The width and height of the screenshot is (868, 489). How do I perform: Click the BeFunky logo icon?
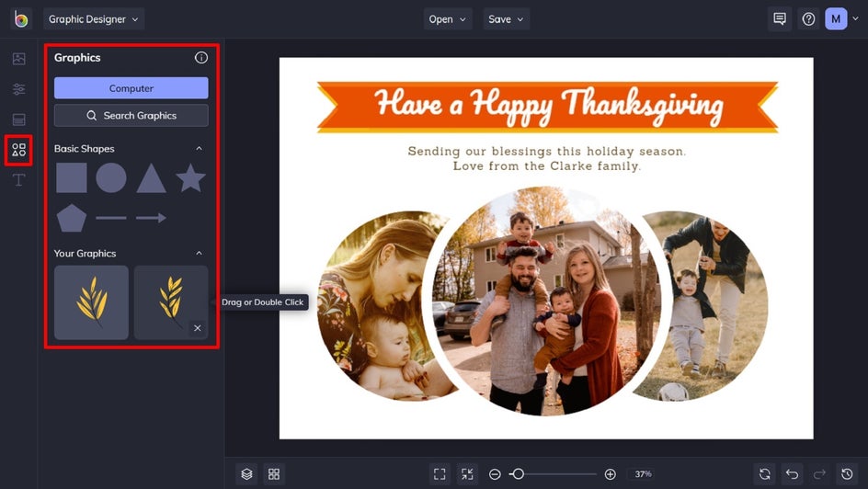coord(21,19)
